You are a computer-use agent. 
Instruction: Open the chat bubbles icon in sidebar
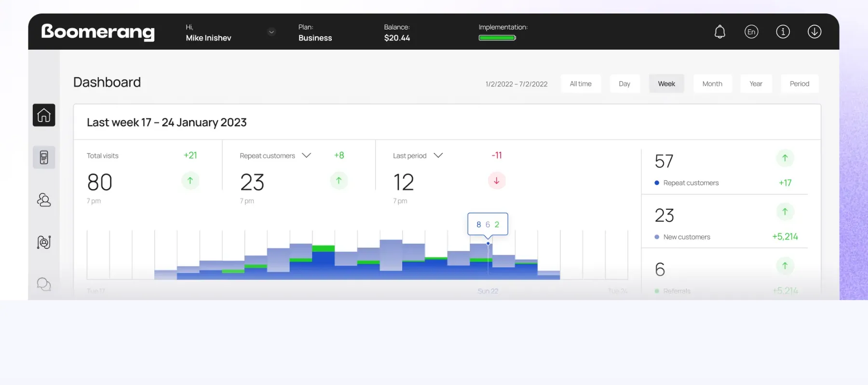click(44, 284)
